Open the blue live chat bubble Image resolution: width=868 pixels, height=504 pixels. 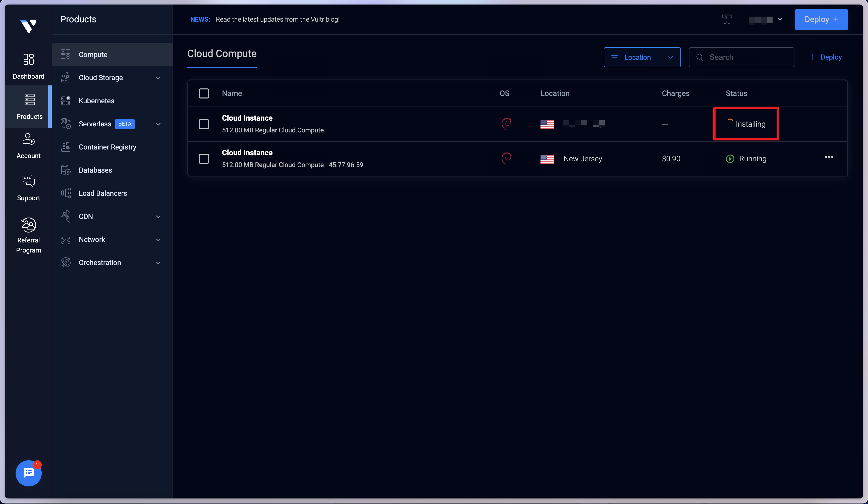[x=28, y=473]
